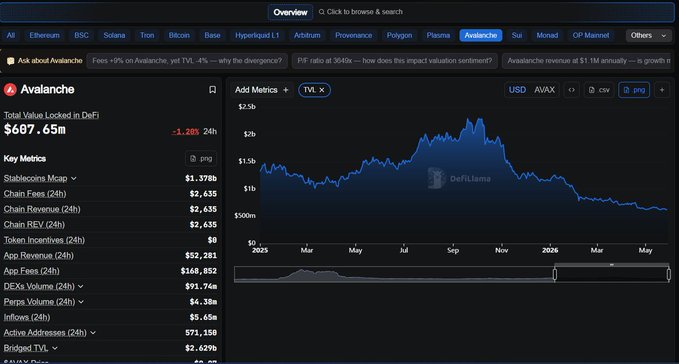Screen dimensions: 679x364
Task: Click the $168,852 app fees value
Action: (x=199, y=271)
